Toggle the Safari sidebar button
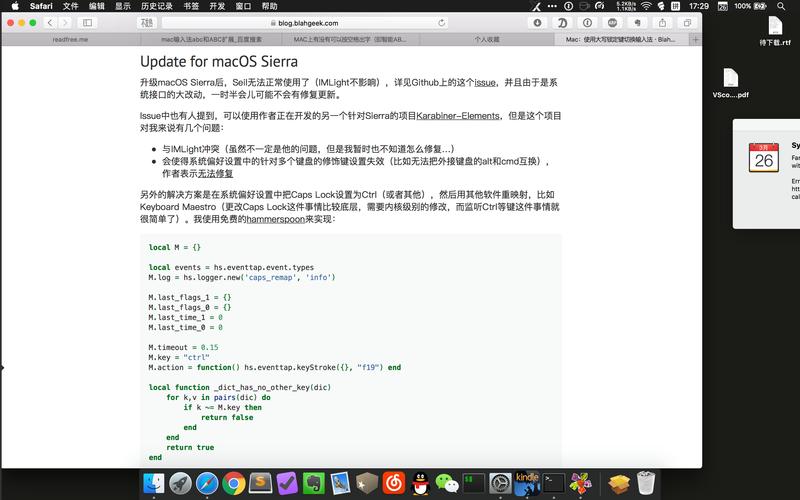Image resolution: width=800 pixels, height=500 pixels. click(87, 23)
